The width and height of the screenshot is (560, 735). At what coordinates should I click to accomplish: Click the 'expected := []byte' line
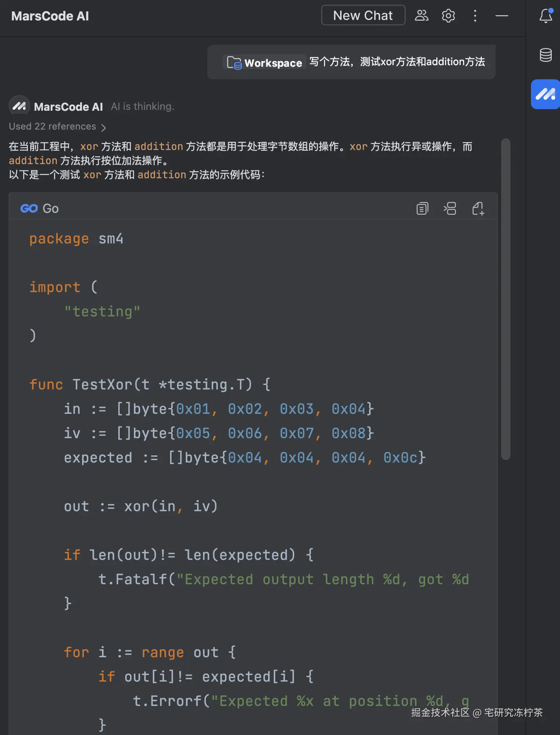point(245,457)
